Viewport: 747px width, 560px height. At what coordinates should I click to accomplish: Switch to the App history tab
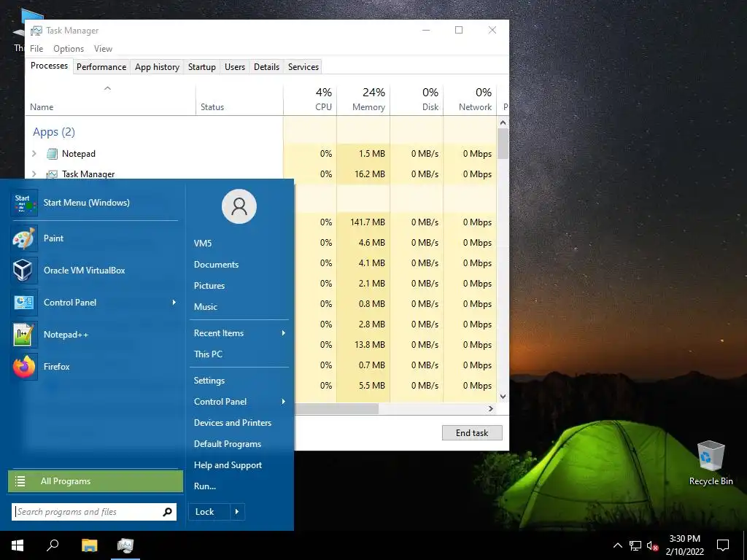coord(158,67)
